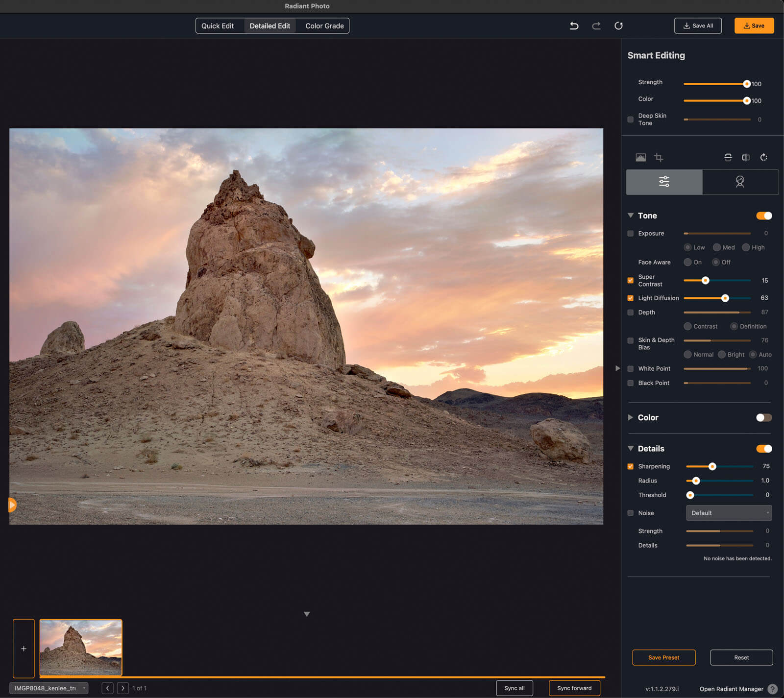Switch to the Quick Edit tab

tap(218, 26)
